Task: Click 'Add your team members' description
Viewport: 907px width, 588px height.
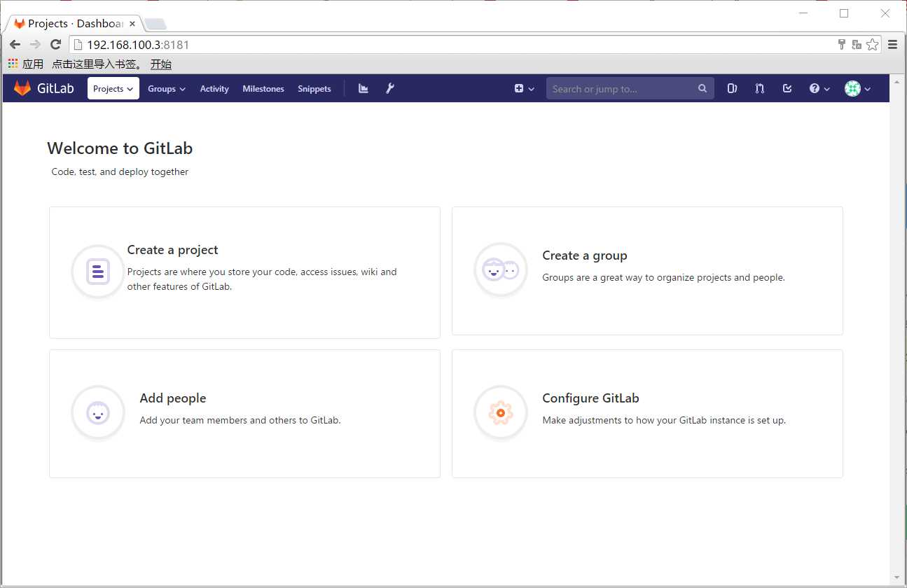Action: click(x=240, y=420)
